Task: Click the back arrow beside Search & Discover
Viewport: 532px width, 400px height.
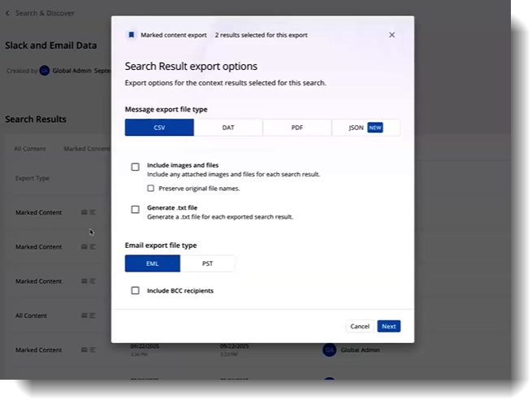Action: tap(9, 14)
